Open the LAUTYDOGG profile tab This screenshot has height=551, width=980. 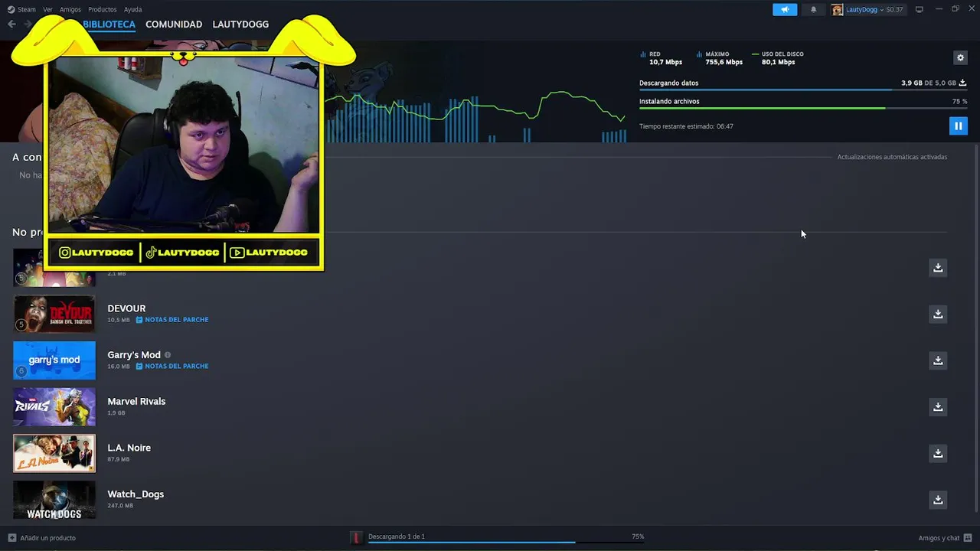240,24
